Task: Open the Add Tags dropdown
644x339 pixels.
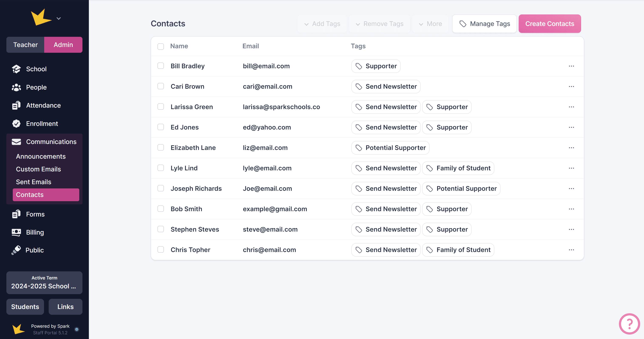Action: [322, 24]
